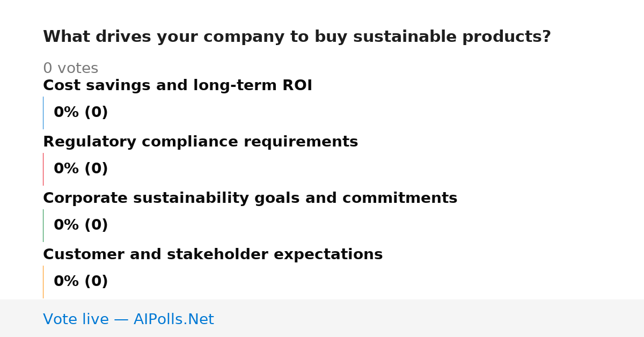Viewport: 644px width, 337px height.
Task: Click 0% (0) result under Cost savings
Action: 80,113
